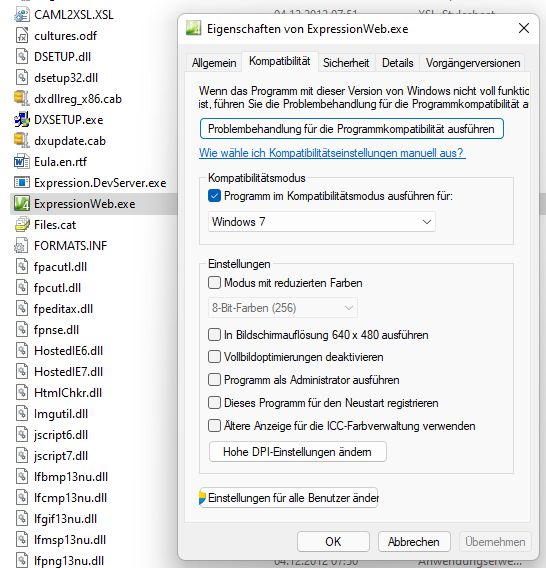This screenshot has width=546, height=568.
Task: Click the properties dialog title bar icon
Action: pos(193,28)
